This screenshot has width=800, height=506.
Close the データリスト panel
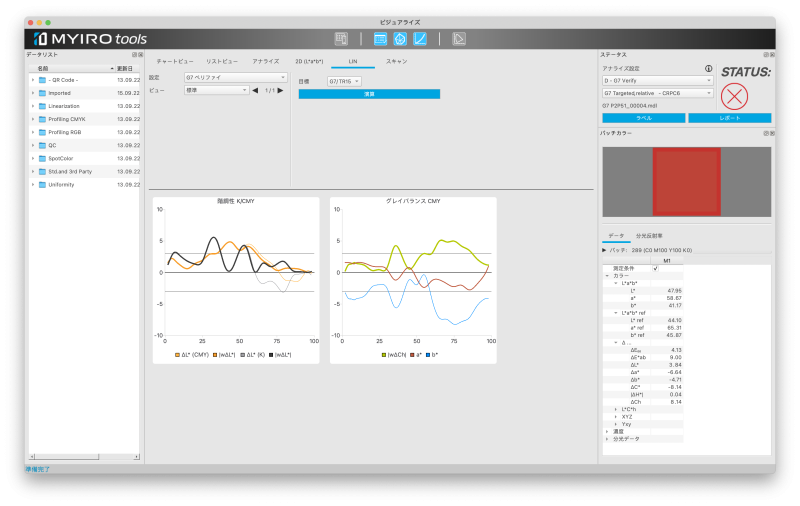(140, 55)
